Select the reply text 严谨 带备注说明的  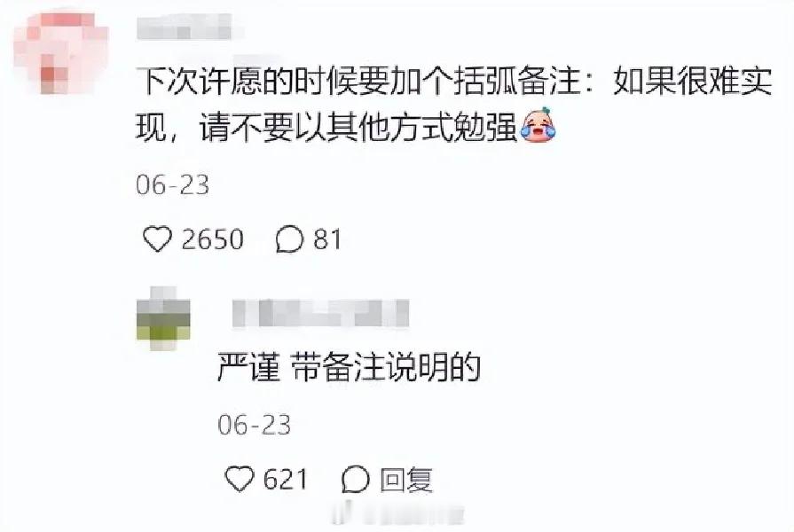coord(349,366)
